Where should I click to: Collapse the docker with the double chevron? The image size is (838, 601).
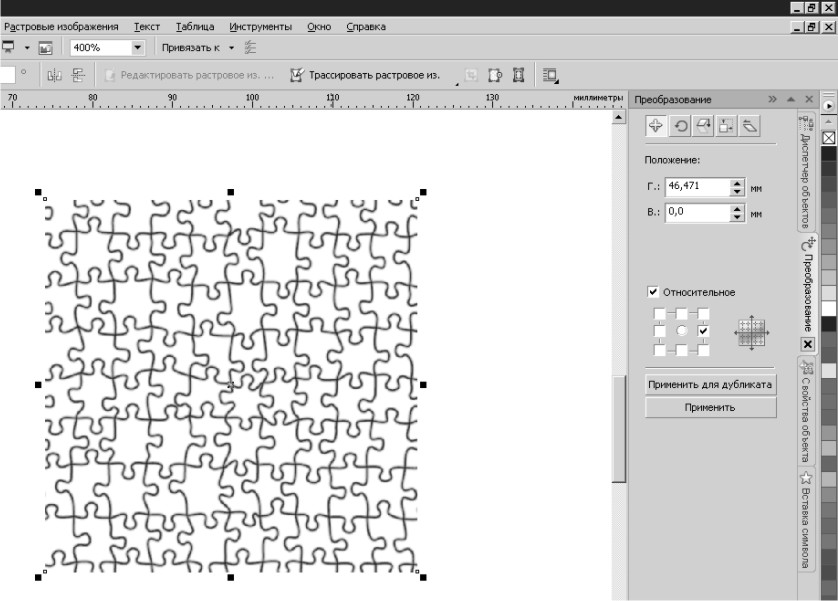coord(772,99)
